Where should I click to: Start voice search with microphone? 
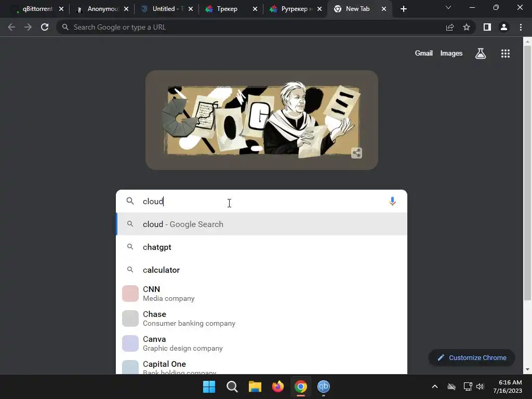392,201
